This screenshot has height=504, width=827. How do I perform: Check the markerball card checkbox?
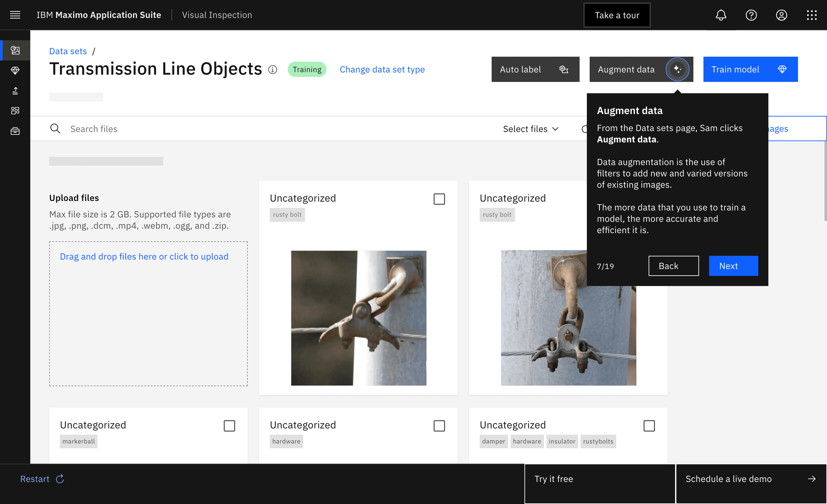(x=229, y=426)
